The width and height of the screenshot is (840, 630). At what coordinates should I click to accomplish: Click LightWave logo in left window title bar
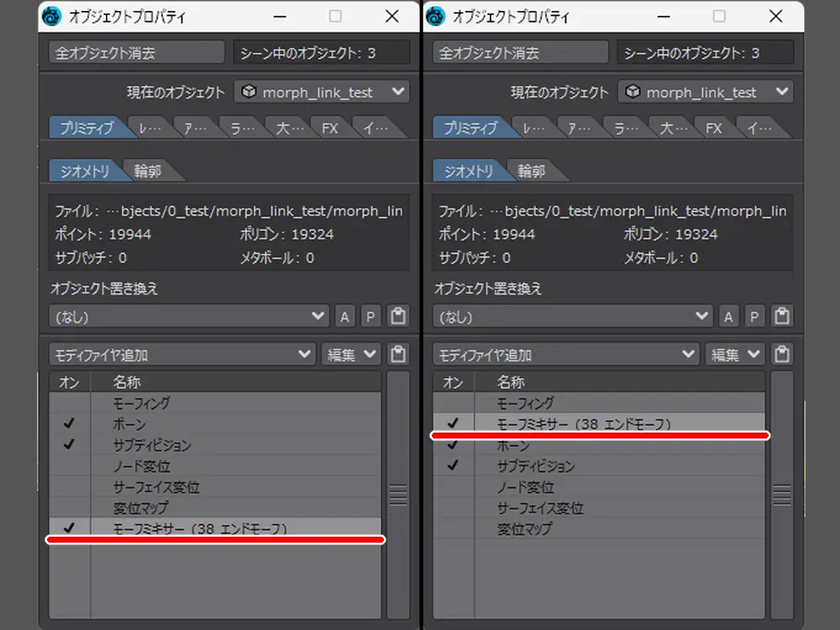tap(52, 16)
